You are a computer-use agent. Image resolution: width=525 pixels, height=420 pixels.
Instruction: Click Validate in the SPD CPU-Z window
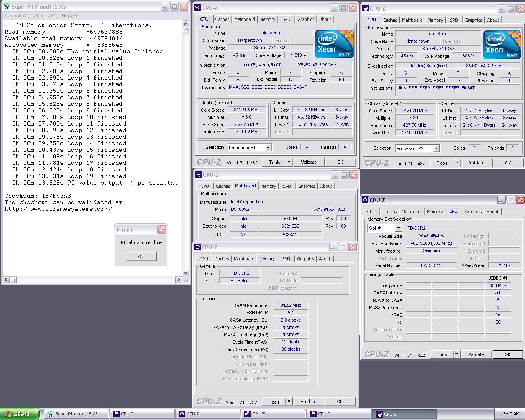pyautogui.click(x=476, y=354)
